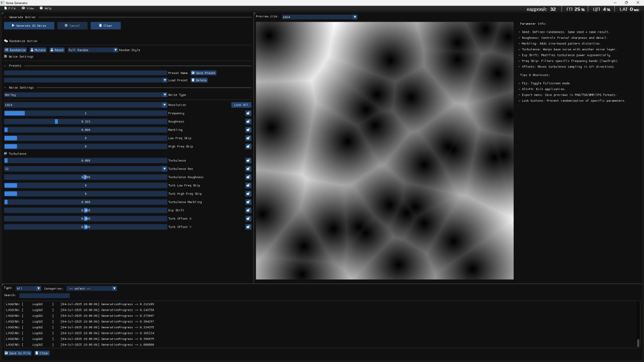Image resolution: width=644 pixels, height=362 pixels.
Task: Click the Generate 2D Noise button
Action: pos(29,25)
